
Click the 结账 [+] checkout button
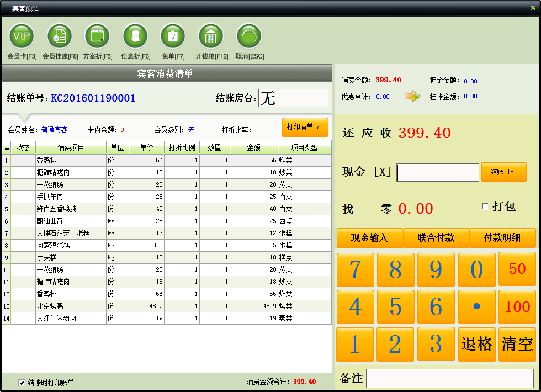503,172
